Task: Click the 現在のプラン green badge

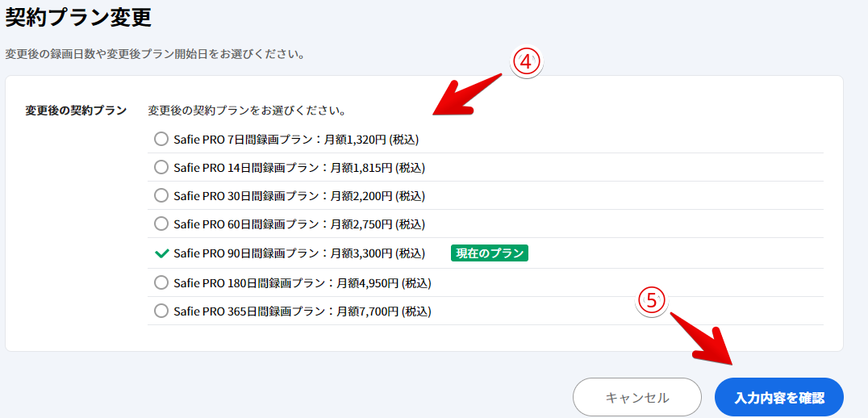Action: click(490, 253)
